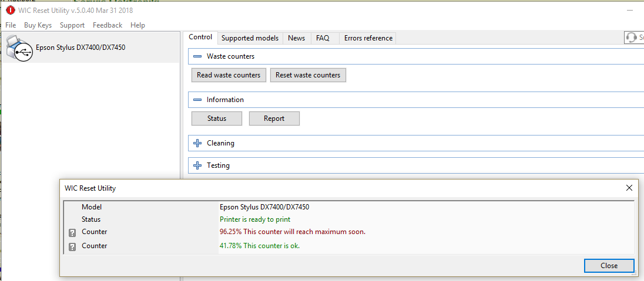The width and height of the screenshot is (644, 281).
Task: Open the File menu
Action: point(11,25)
